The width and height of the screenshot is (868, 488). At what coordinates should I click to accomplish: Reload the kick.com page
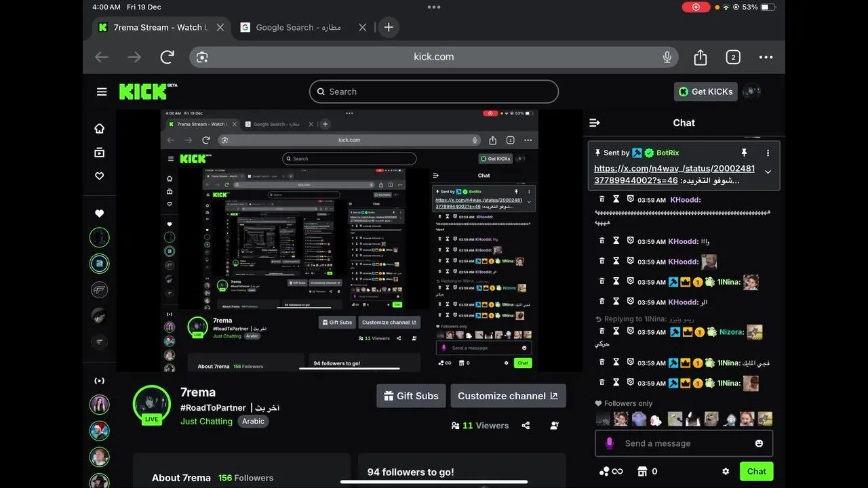click(x=167, y=57)
